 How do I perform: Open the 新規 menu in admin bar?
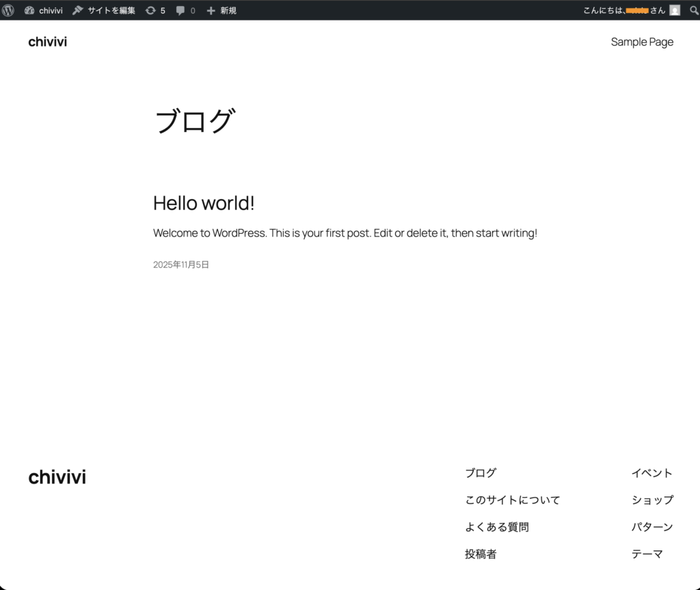228,10
